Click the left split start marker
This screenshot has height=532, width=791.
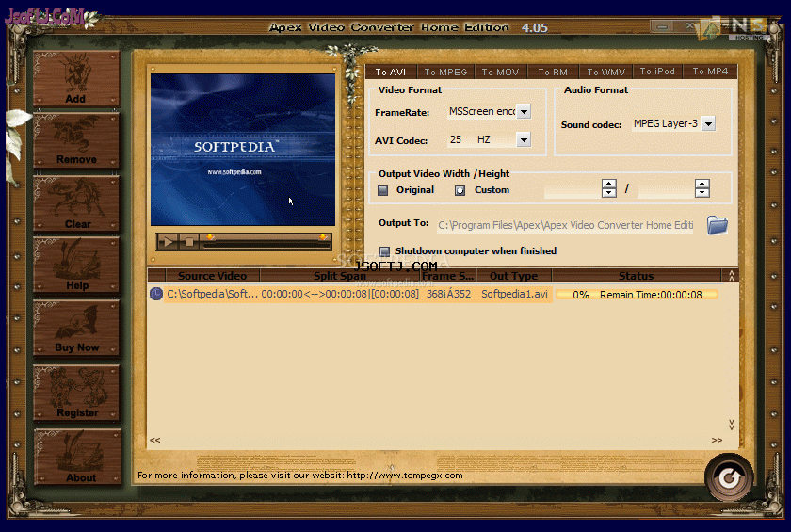(x=210, y=237)
